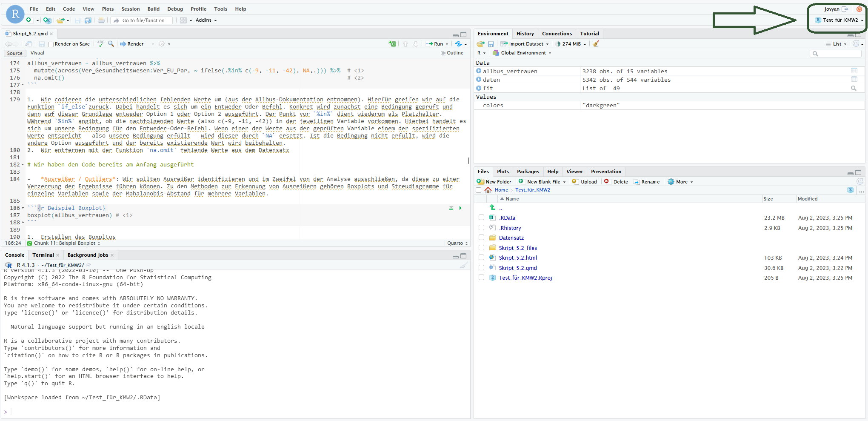The height and width of the screenshot is (421, 868).
Task: Tick the checkbox for Skript_5.2.html
Action: pos(481,258)
